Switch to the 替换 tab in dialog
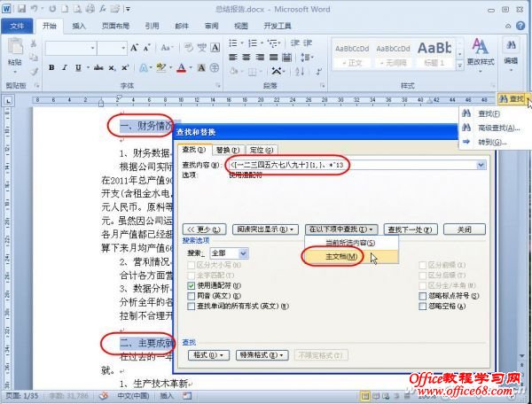 [228, 150]
